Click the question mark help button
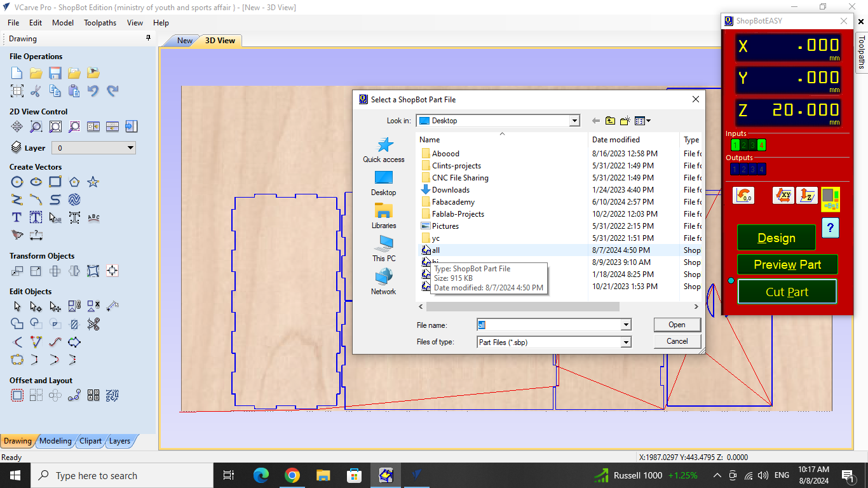Viewport: 868px width, 488px height. pyautogui.click(x=831, y=227)
